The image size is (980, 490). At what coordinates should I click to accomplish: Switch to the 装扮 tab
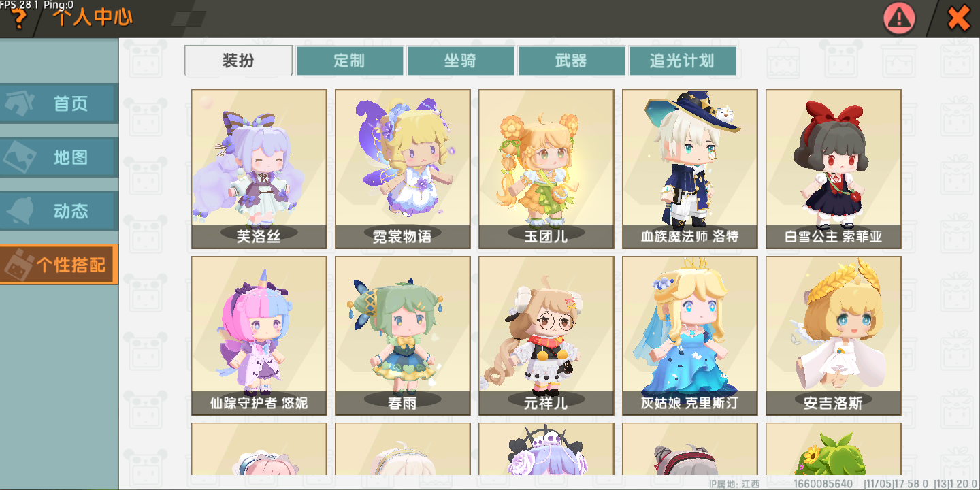tap(238, 61)
